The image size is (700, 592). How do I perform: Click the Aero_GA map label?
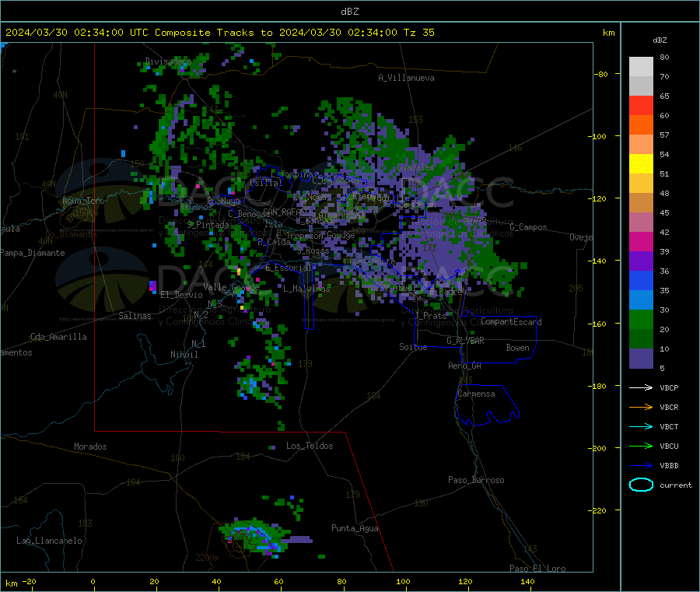tap(465, 366)
